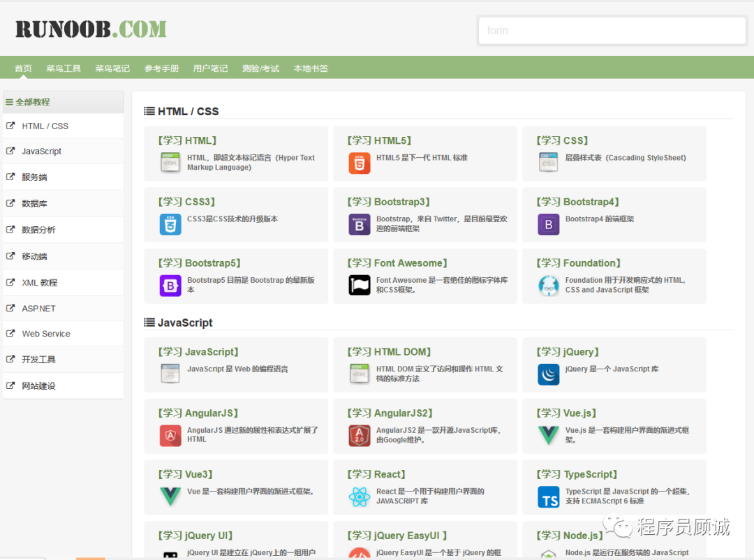Open the 【学习 Bootstrap4】 tutorial title

tap(577, 202)
